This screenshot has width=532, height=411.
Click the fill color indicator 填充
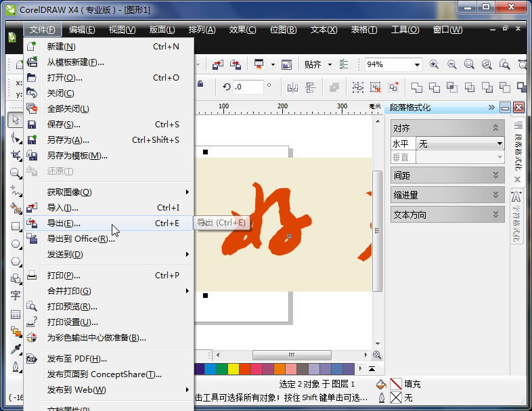[396, 384]
